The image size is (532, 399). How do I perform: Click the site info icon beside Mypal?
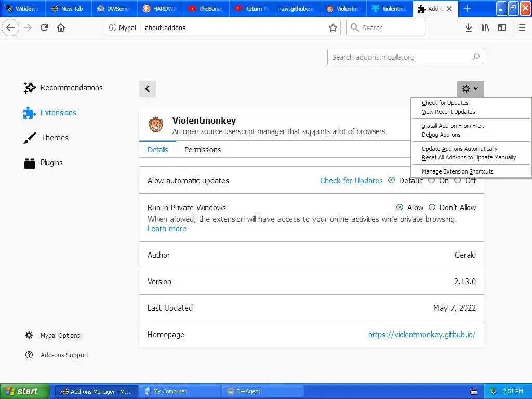click(x=112, y=28)
